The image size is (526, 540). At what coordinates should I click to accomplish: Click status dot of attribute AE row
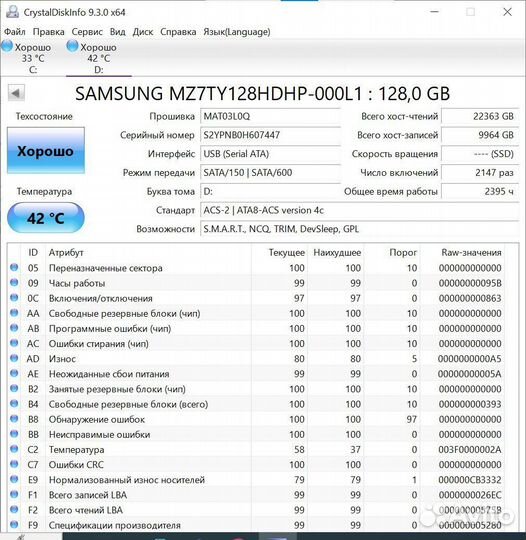coord(14,373)
